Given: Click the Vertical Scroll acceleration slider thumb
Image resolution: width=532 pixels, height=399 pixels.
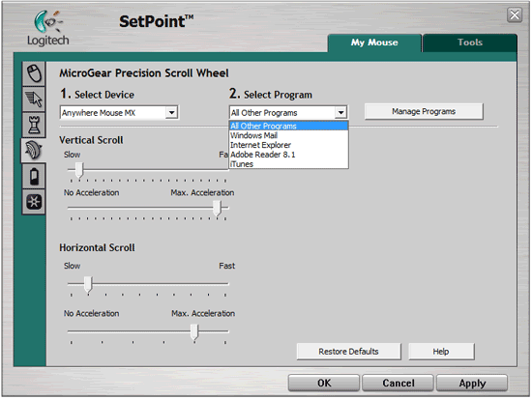Looking at the screenshot, I should pos(217,208).
